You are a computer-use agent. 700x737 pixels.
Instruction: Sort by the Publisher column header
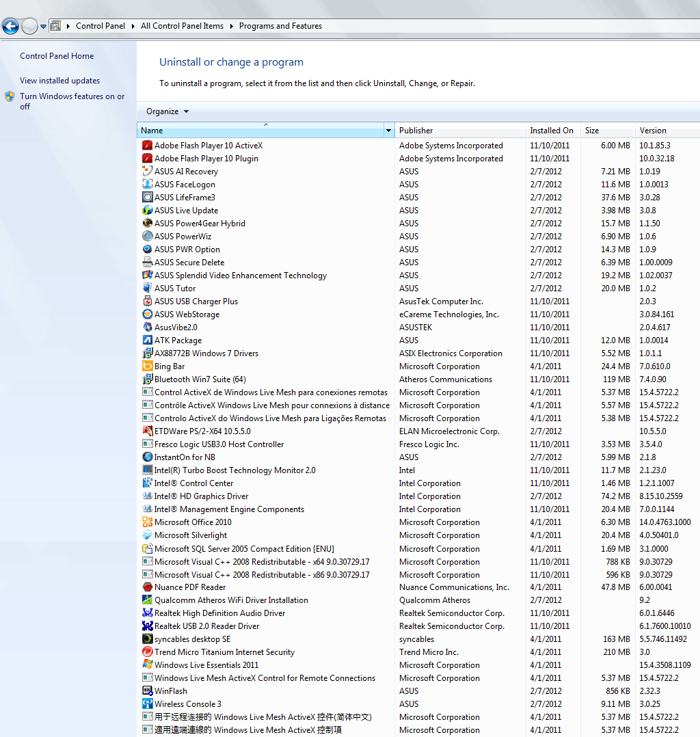(x=460, y=130)
